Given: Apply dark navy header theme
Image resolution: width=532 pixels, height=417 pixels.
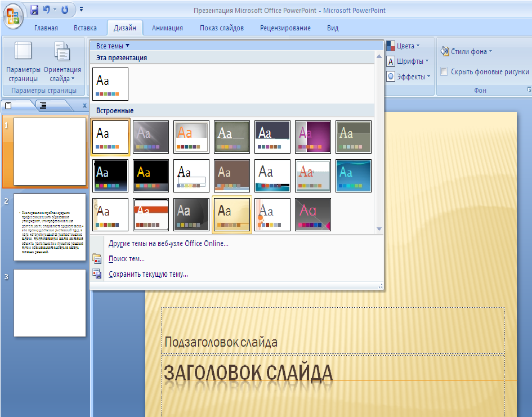Looking at the screenshot, I should coord(272,137).
